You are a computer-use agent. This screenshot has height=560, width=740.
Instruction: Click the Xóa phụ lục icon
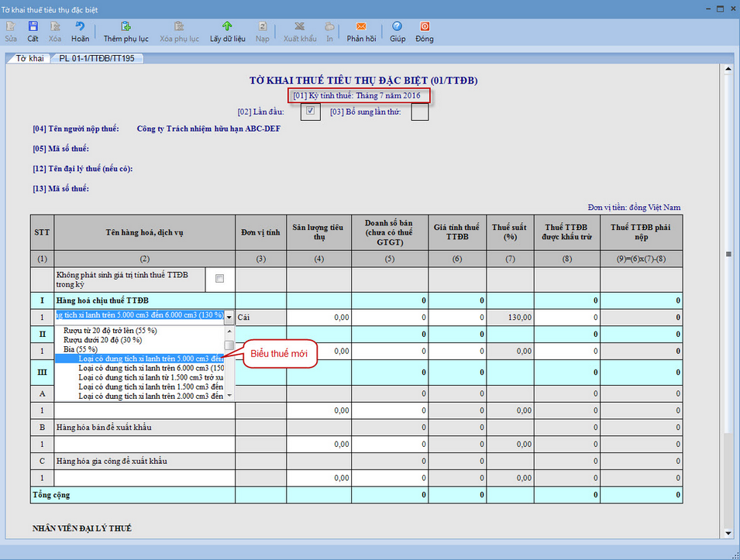click(x=179, y=26)
